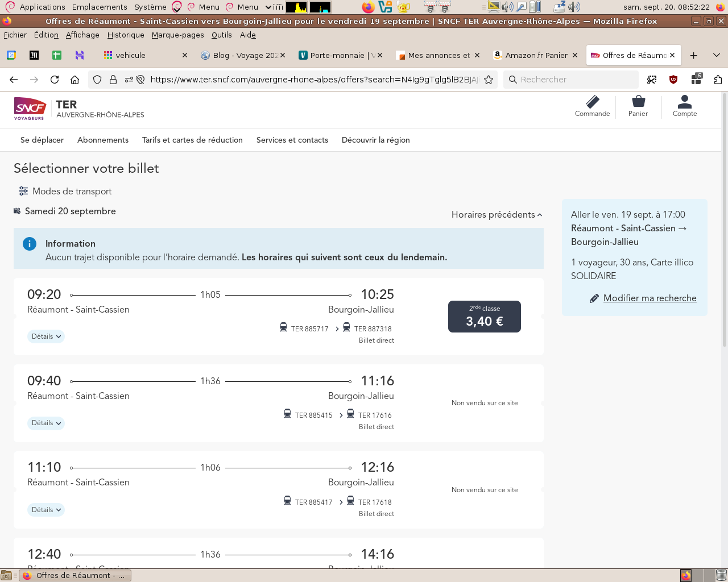Image resolution: width=728 pixels, height=582 pixels.
Task: Go to Firefox home page
Action: 75,80
